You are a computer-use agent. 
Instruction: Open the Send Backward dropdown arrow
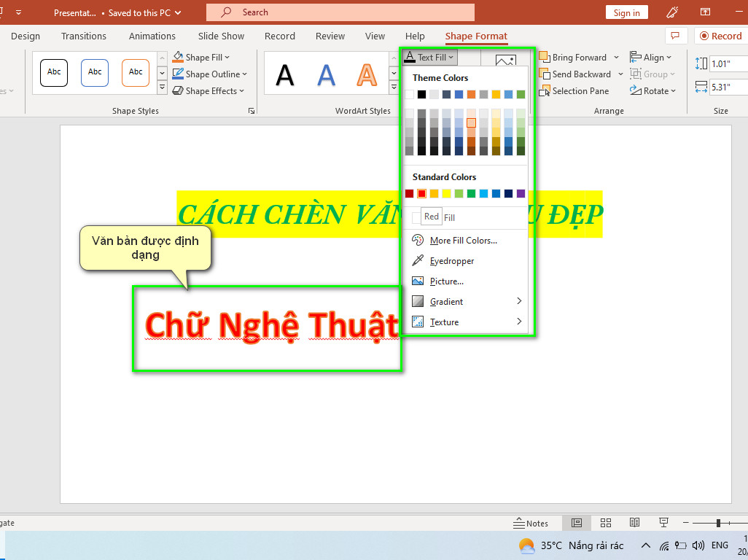click(620, 74)
